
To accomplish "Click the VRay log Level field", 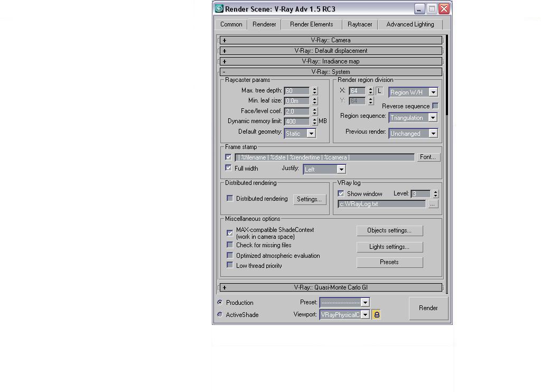I will tap(421, 193).
